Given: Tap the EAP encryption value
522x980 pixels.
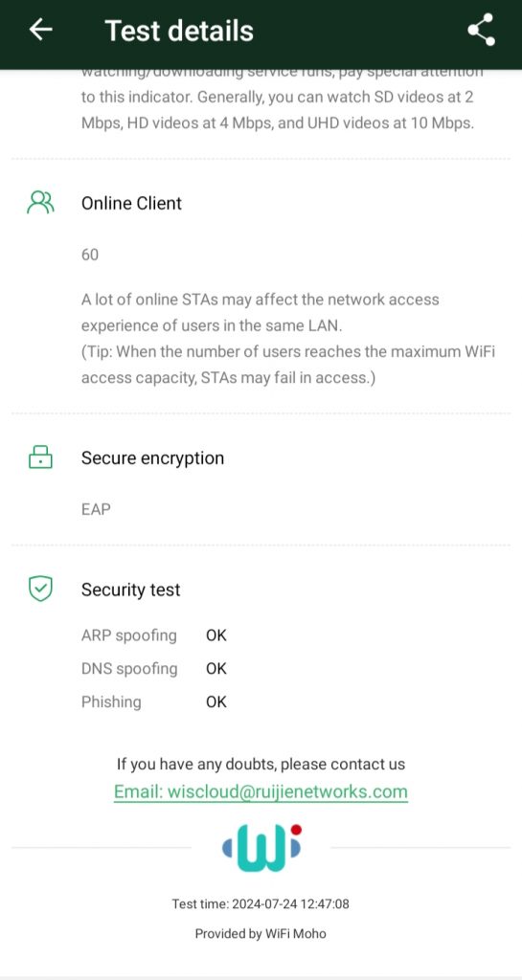Looking at the screenshot, I should pyautogui.click(x=96, y=509).
